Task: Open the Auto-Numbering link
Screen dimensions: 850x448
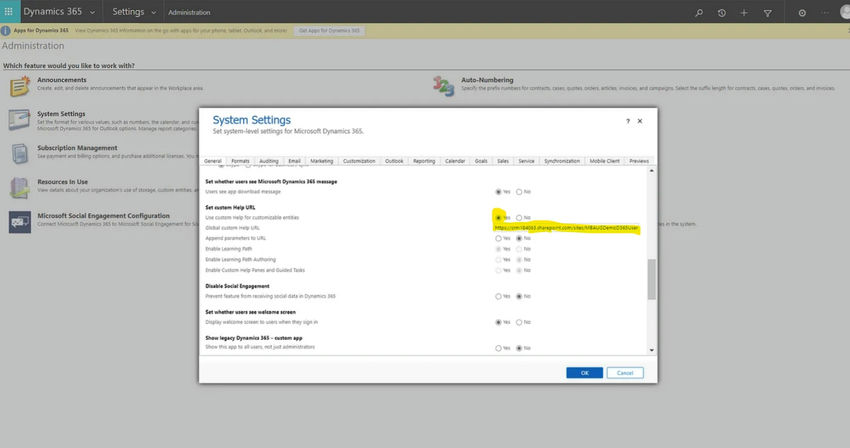Action: (487, 80)
